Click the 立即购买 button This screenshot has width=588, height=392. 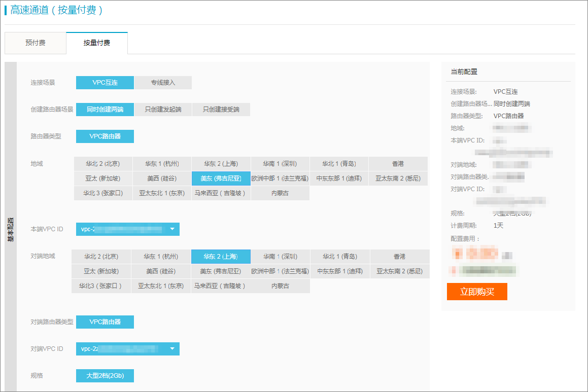[476, 292]
